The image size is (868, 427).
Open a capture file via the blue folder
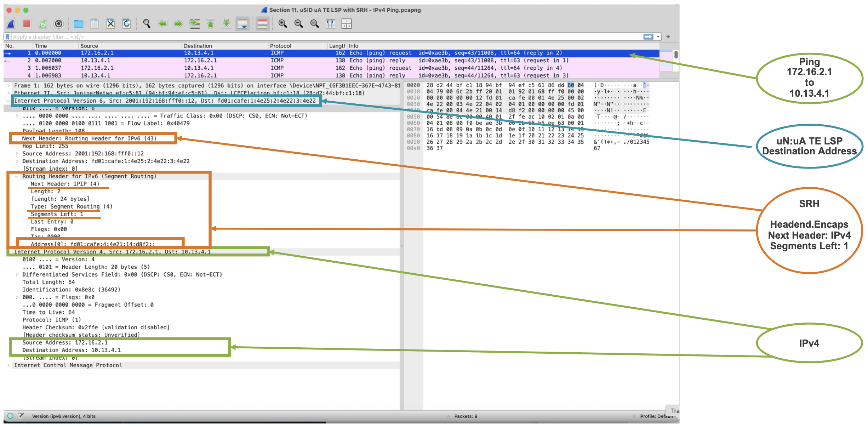[x=79, y=24]
